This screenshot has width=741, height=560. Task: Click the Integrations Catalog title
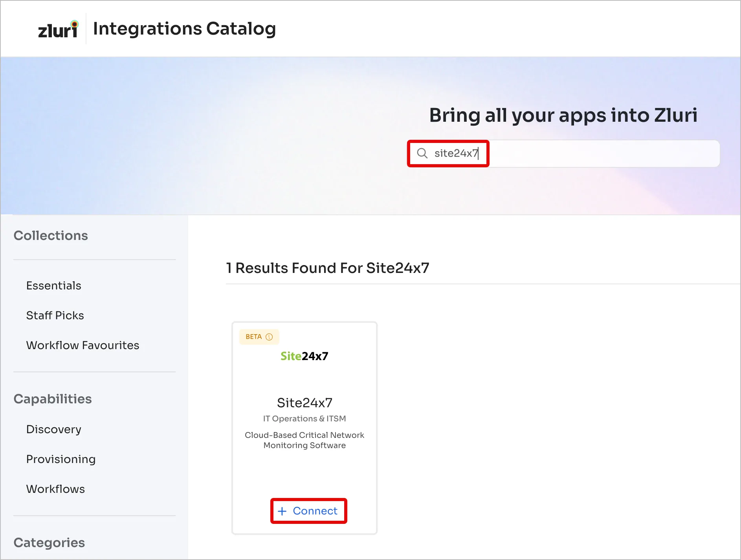(184, 29)
